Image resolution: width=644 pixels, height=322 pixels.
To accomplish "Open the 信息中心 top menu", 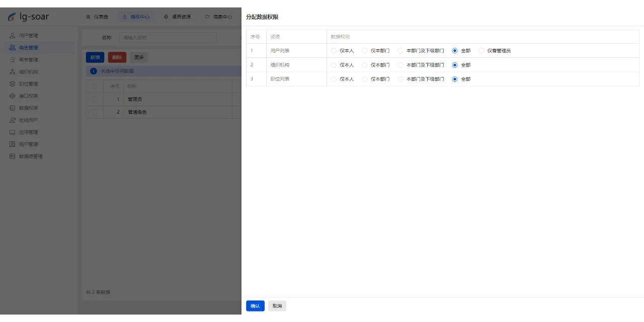I will [219, 17].
